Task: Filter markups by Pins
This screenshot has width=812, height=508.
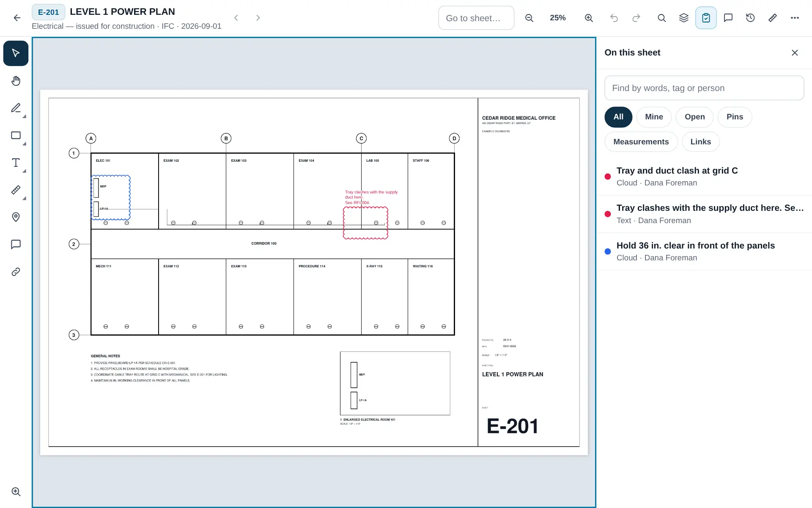Action: [x=735, y=117]
